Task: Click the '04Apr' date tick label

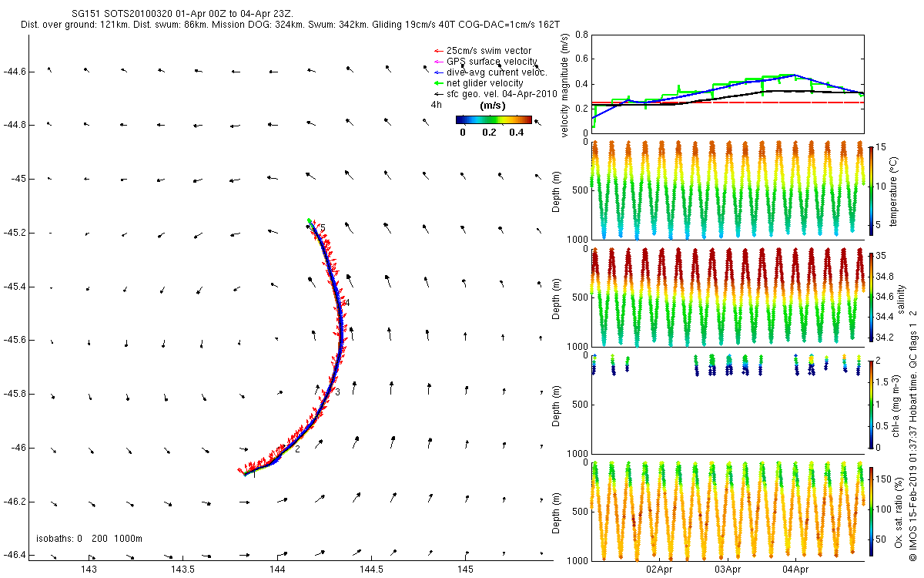Action: pos(795,570)
